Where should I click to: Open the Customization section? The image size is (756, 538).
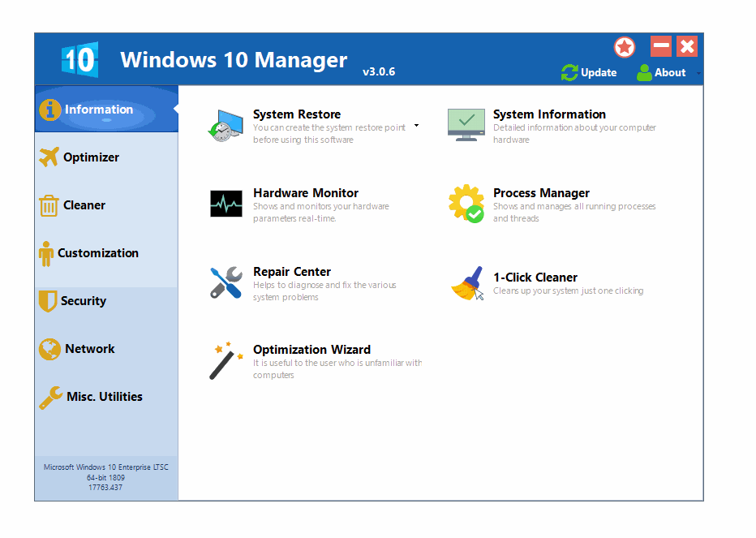pyautogui.click(x=106, y=253)
